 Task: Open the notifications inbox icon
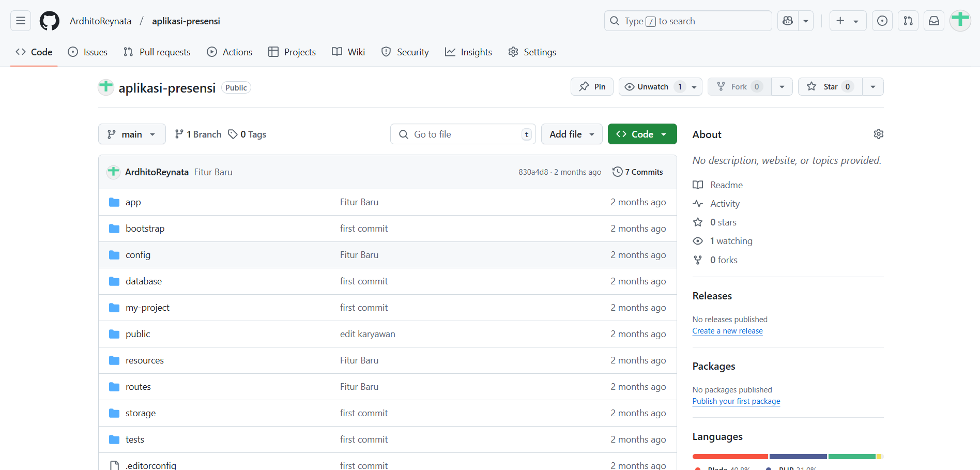click(934, 21)
